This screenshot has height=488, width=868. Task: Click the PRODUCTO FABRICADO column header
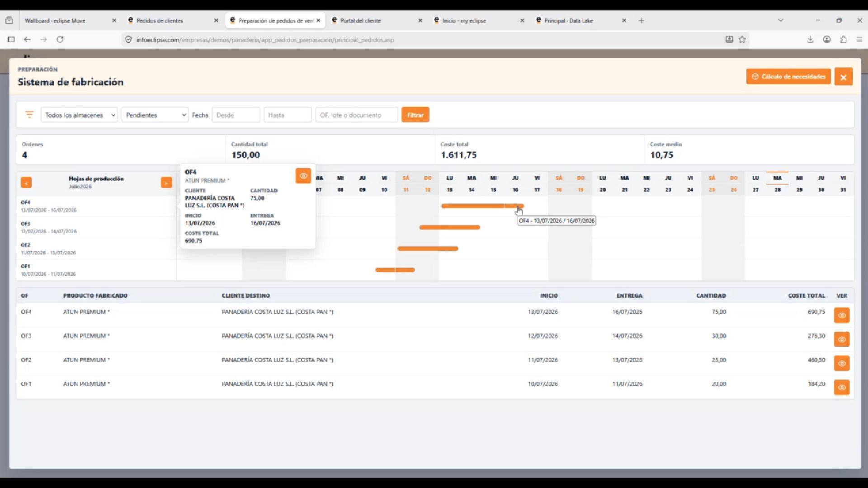95,296
